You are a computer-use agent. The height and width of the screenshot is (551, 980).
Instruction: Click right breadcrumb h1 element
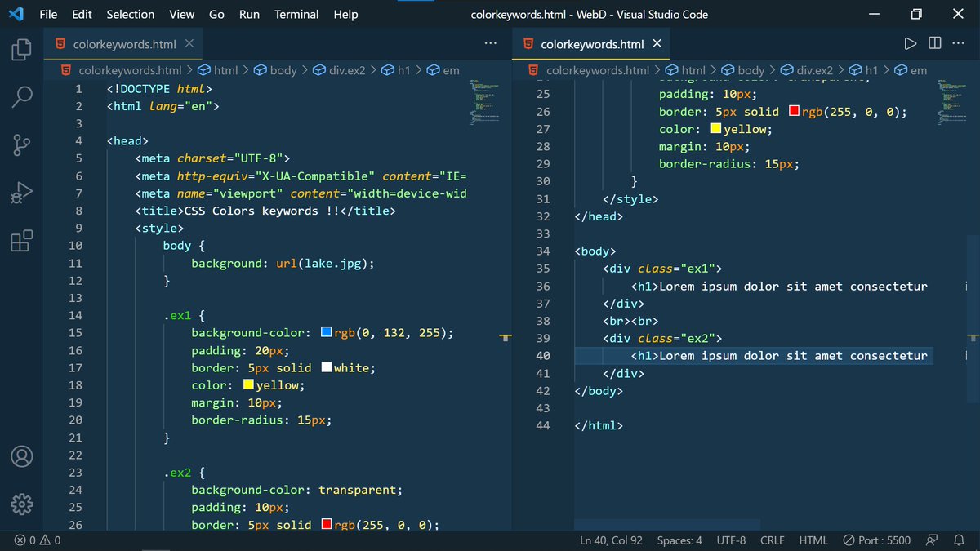point(864,70)
